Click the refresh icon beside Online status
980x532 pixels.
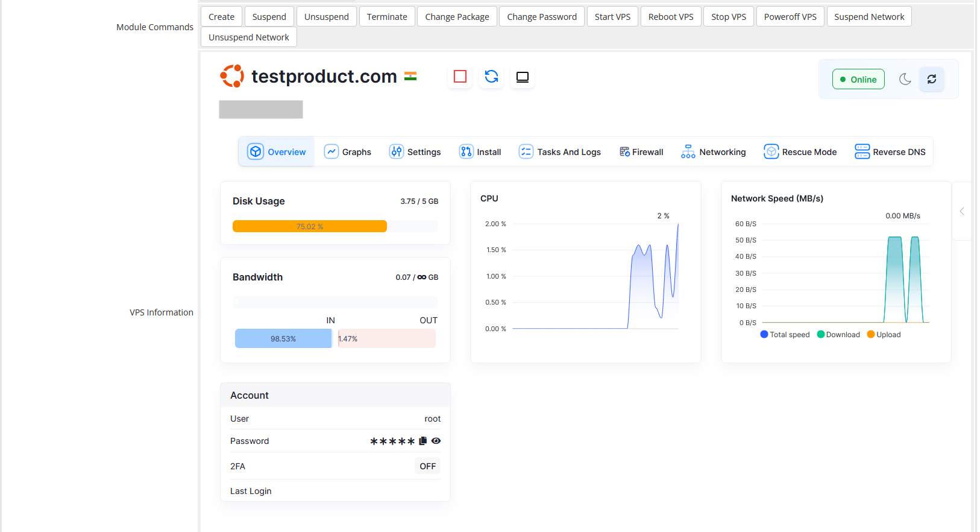[x=931, y=79]
